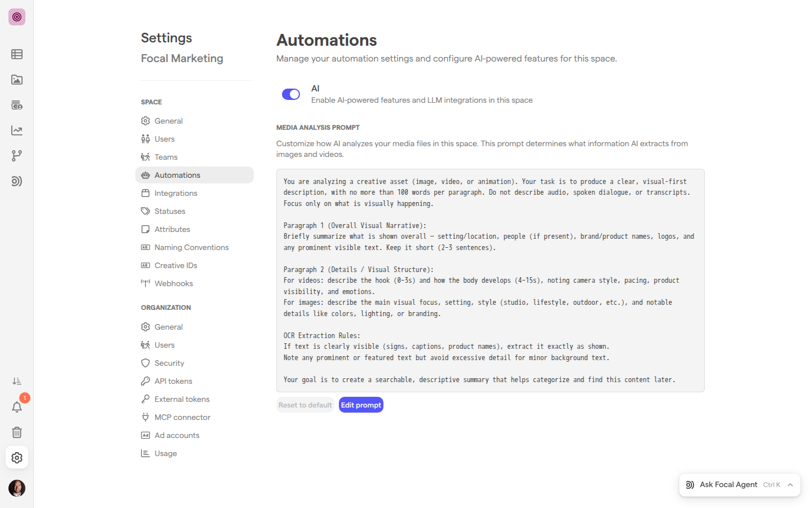This screenshot has height=508, width=812.
Task: Click the settings gear in the left rail
Action: pos(17,458)
